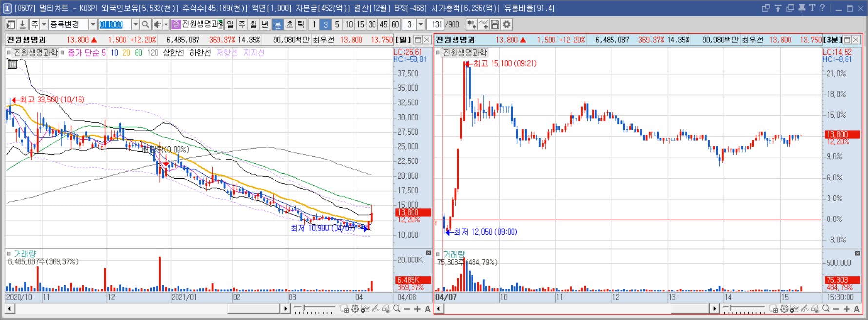Click the data table icon on the left chart
This screenshot has height=320, width=868.
[x=12, y=64]
